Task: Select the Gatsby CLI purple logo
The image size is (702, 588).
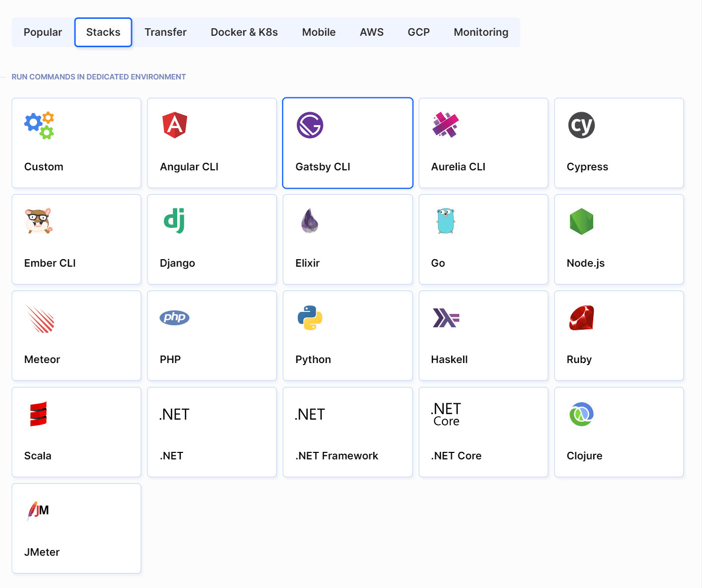Action: pos(310,125)
